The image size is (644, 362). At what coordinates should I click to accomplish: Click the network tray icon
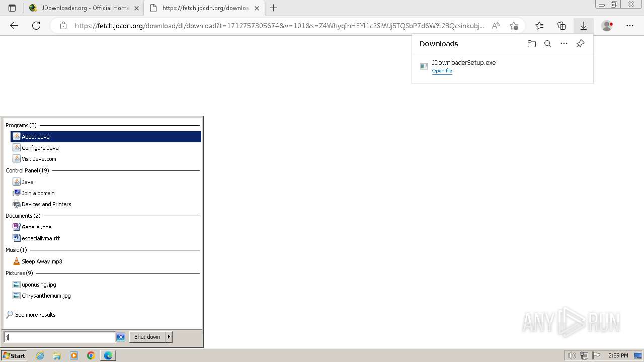[x=584, y=355]
